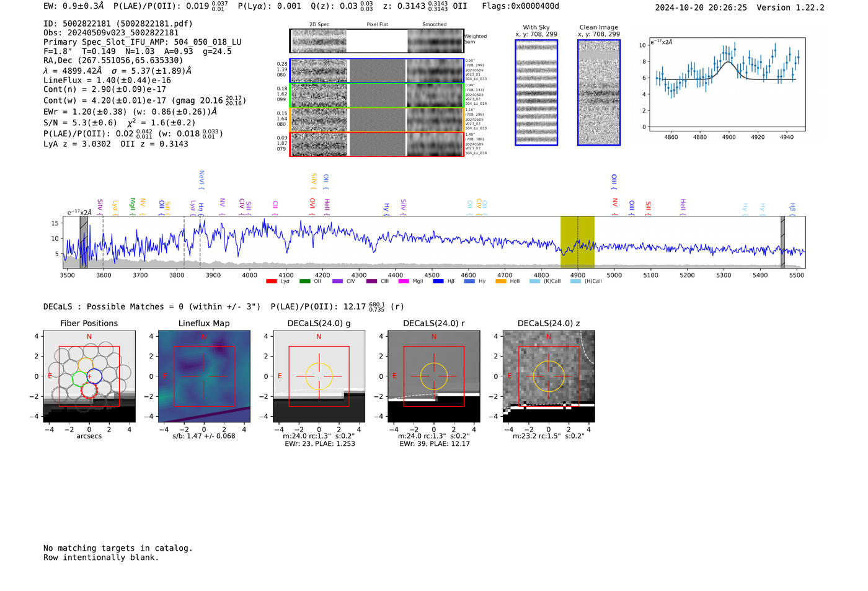This screenshot has height=591, width=868.
Task: Click the red dashed fiber circle
Action: click(89, 390)
